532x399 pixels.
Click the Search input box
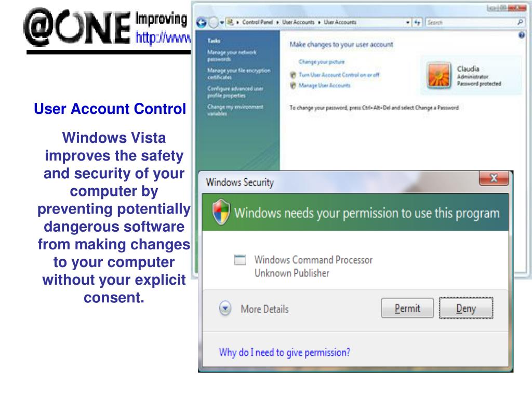click(x=471, y=22)
